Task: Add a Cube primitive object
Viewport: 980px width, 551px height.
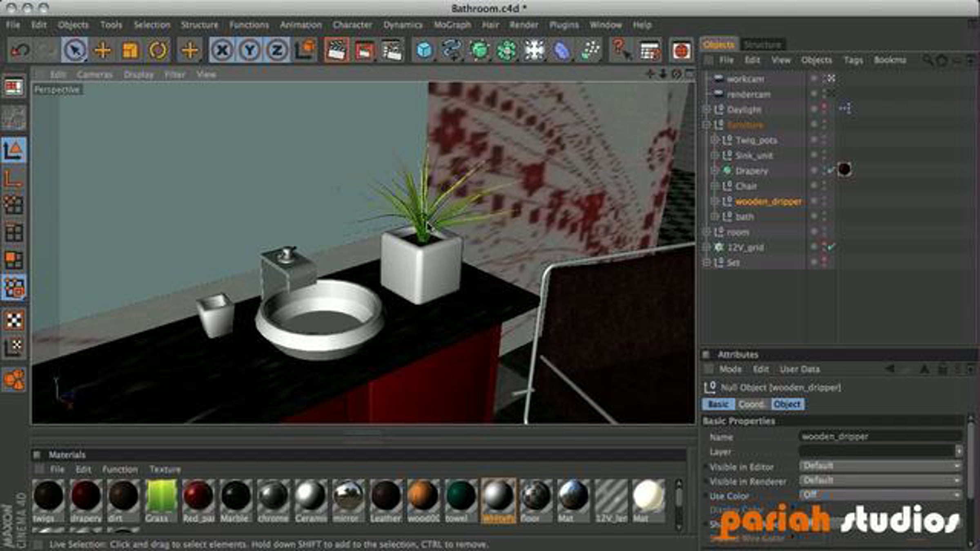Action: tap(424, 50)
